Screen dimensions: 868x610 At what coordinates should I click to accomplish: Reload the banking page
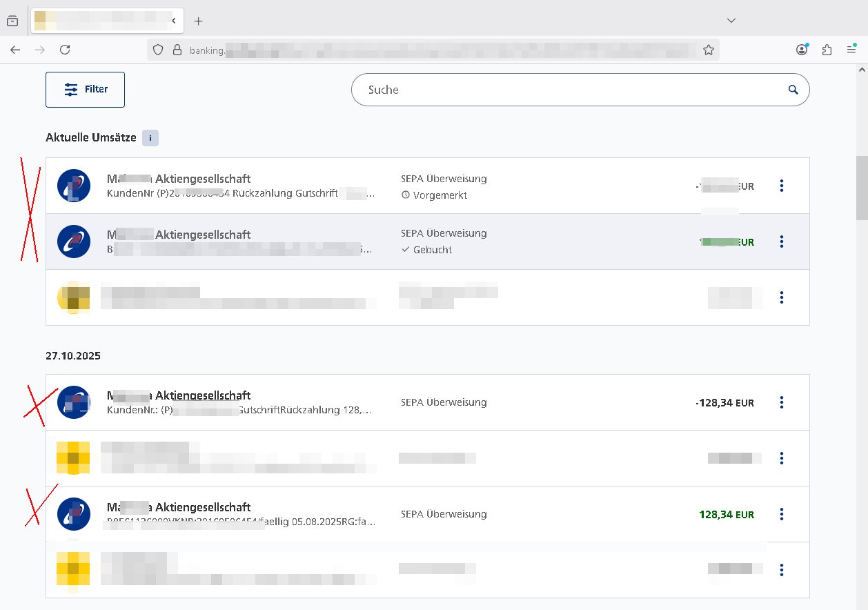point(65,50)
